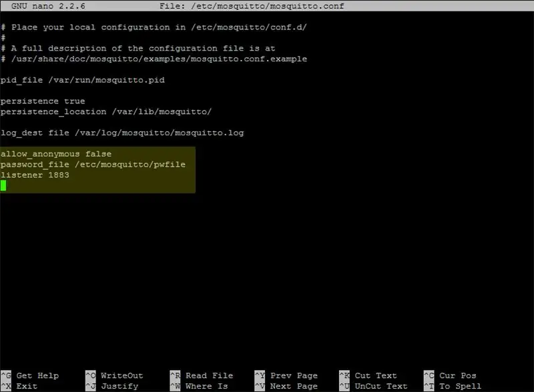The height and width of the screenshot is (392, 534).
Task: Click the "allow_anonymous" keyword
Action: (40, 154)
